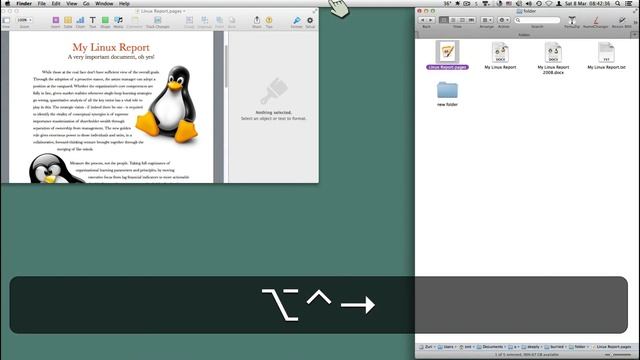Screen dimensions: 640x360
Task: Open the Format inspector in Pages
Action: coord(297,22)
